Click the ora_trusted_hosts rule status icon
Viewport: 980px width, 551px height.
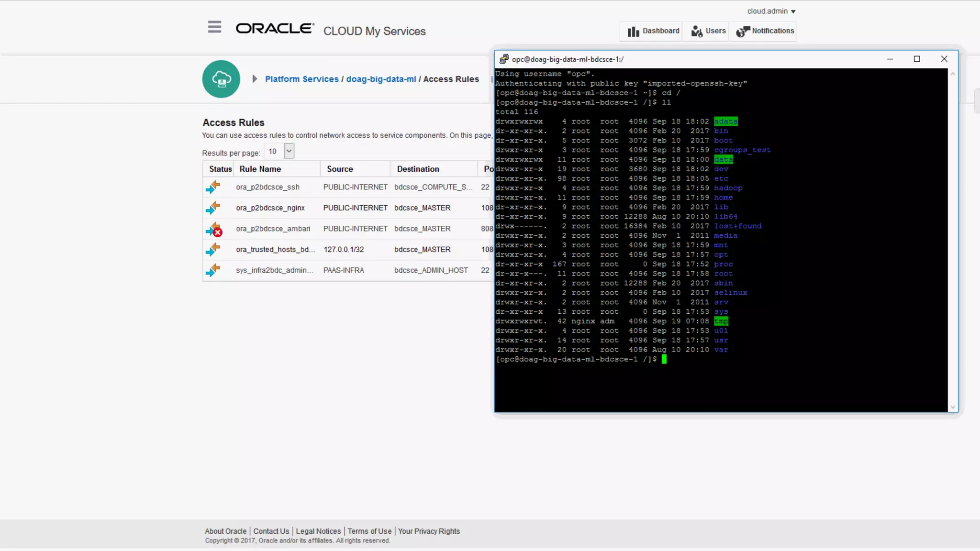pyautogui.click(x=213, y=250)
